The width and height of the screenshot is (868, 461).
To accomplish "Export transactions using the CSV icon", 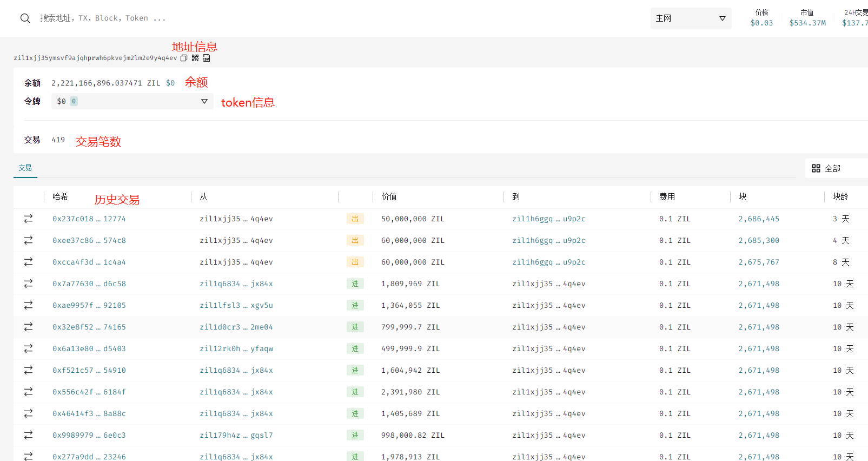I will [207, 58].
